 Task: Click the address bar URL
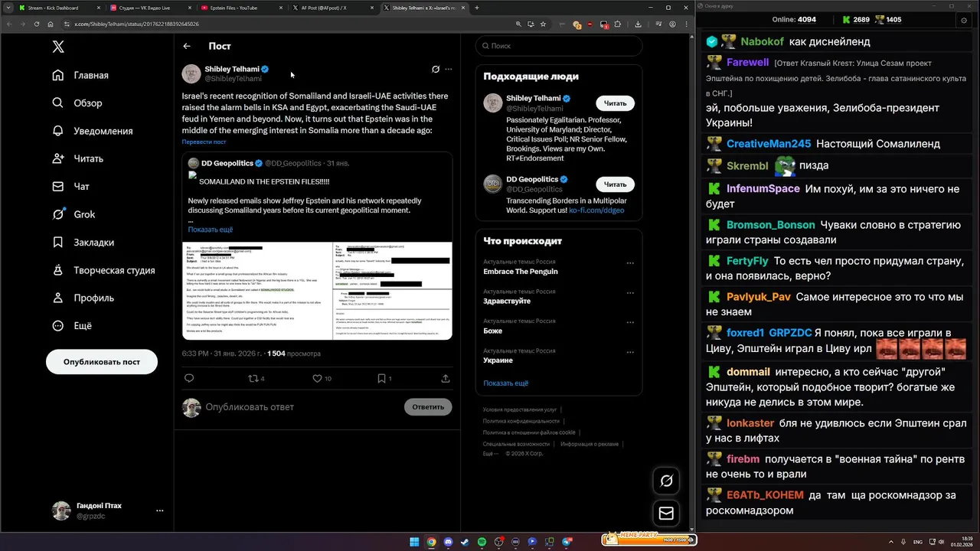[136, 24]
